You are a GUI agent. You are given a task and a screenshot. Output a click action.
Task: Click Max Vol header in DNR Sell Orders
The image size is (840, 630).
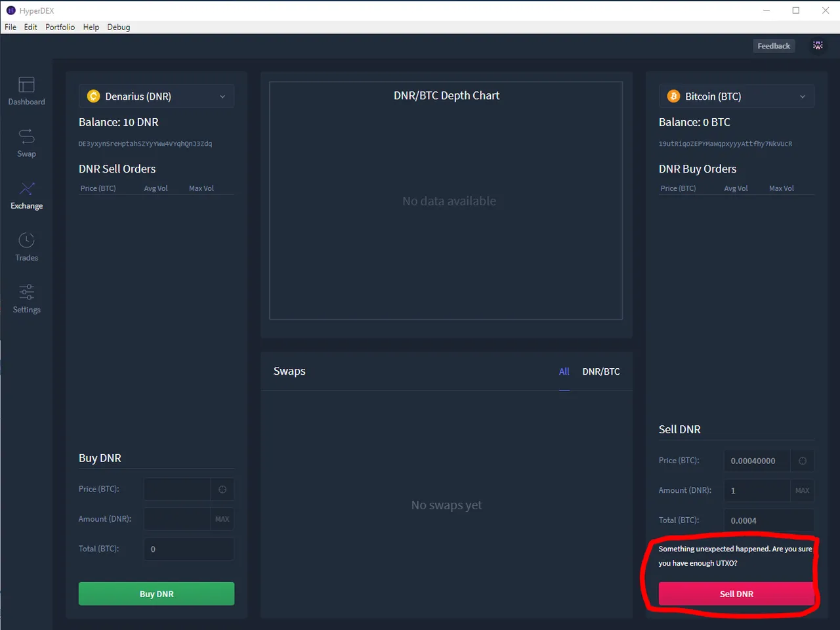(201, 188)
